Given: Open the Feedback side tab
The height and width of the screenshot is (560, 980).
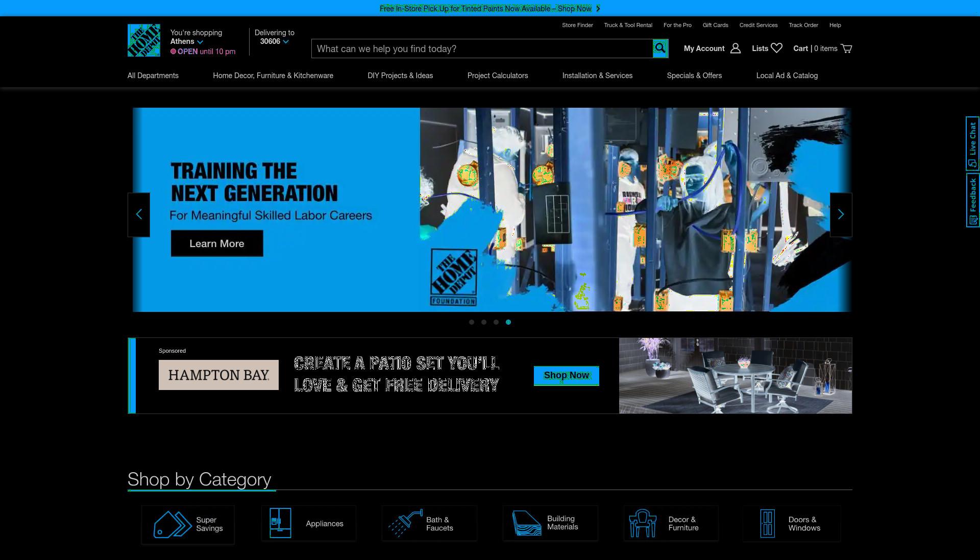Looking at the screenshot, I should coord(972,200).
